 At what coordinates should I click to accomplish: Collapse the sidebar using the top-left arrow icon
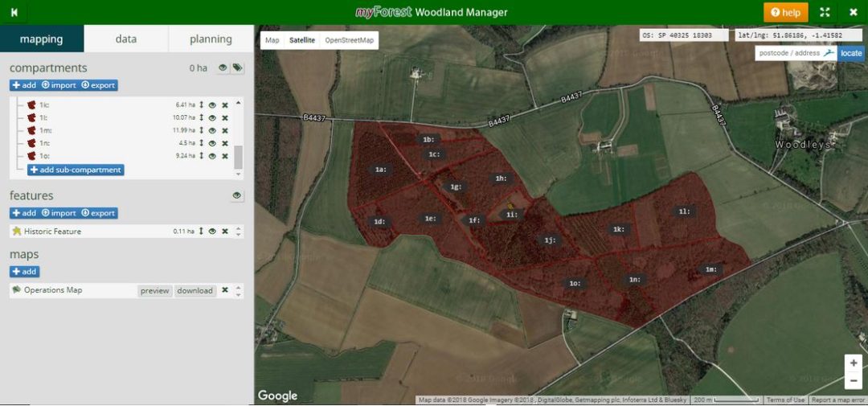14,12
